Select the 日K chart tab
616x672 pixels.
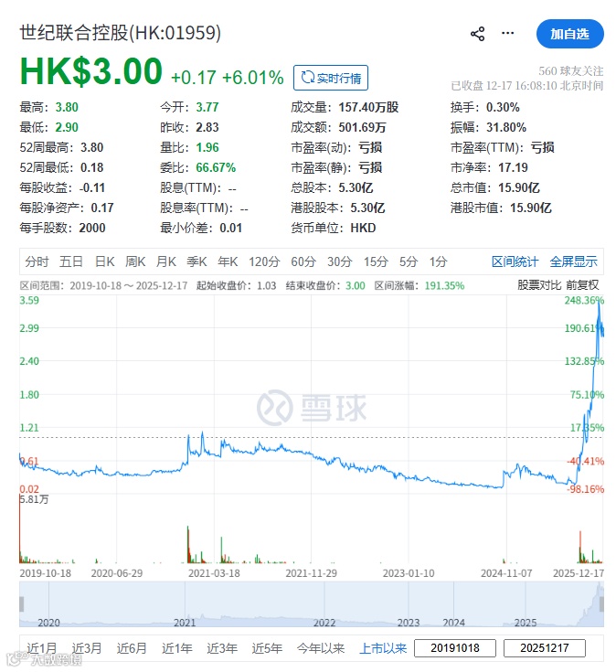104,261
